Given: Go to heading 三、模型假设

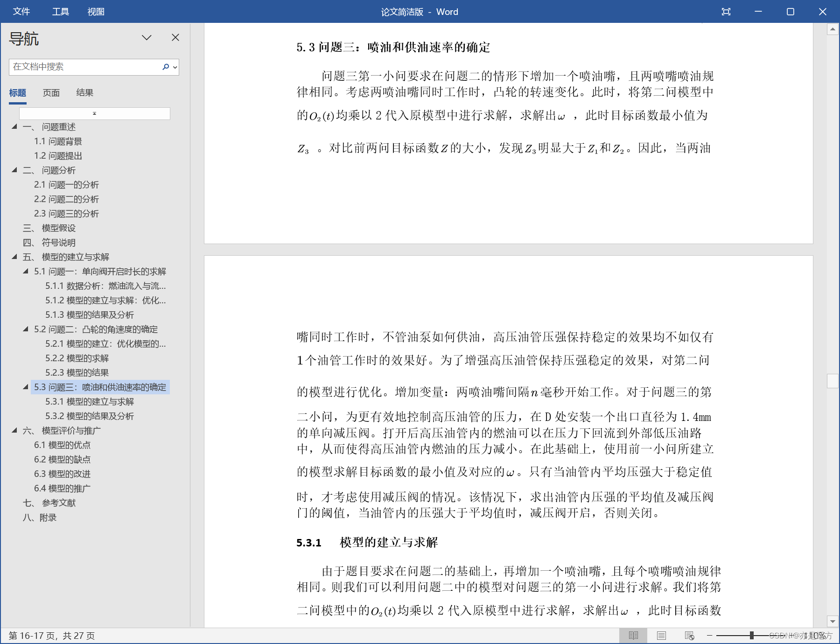Looking at the screenshot, I should pos(49,228).
